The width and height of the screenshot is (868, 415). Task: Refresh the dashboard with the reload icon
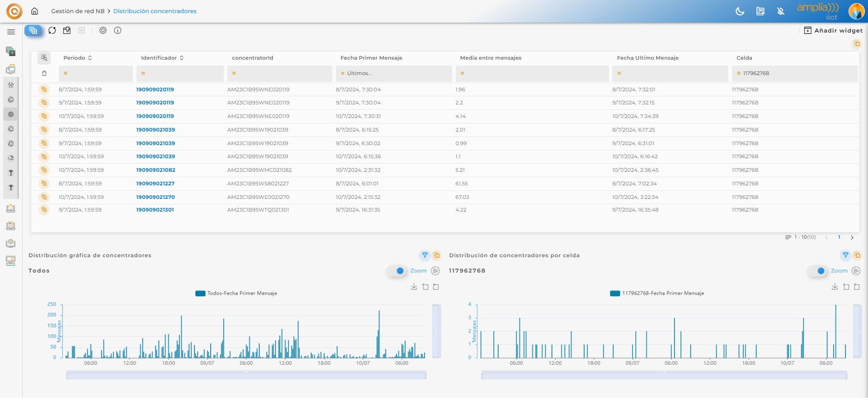(52, 30)
